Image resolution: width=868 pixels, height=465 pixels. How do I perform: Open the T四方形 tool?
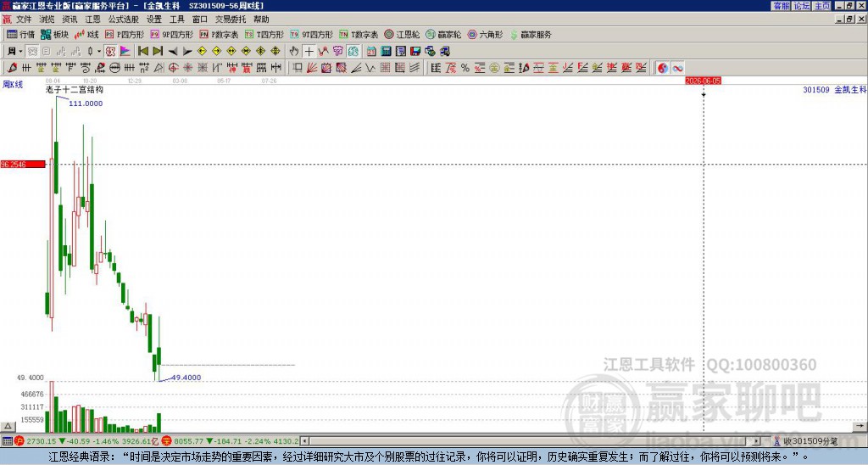pos(264,34)
